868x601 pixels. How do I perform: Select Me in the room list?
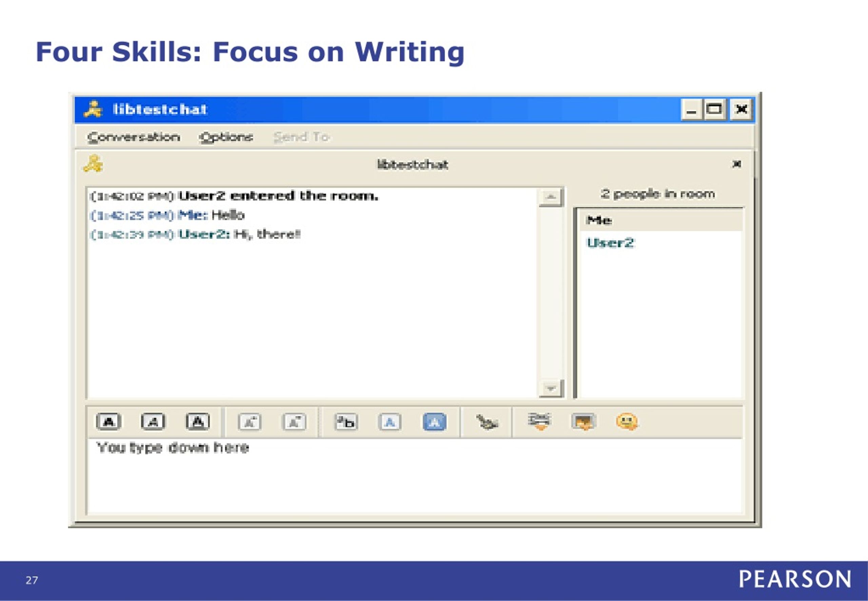[661, 220]
